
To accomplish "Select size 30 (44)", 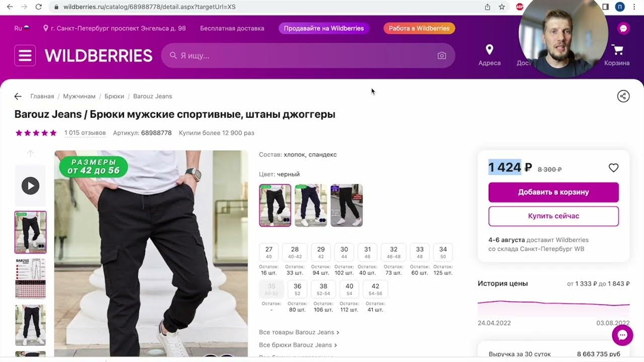I will point(344,252).
